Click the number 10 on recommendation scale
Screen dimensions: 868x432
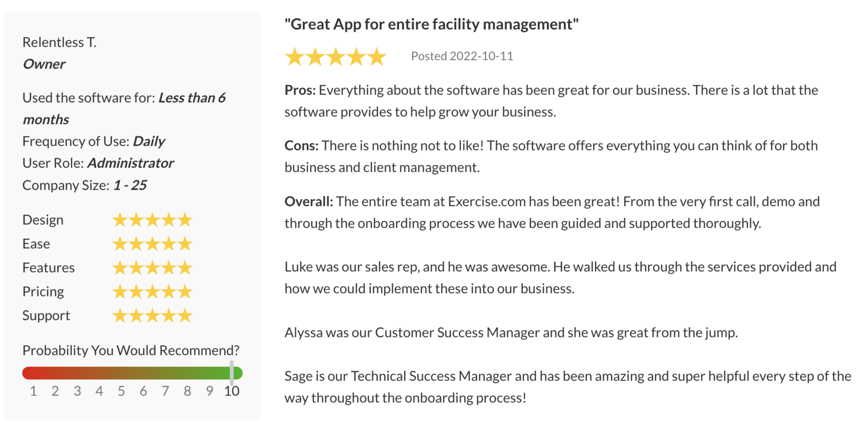tap(231, 391)
